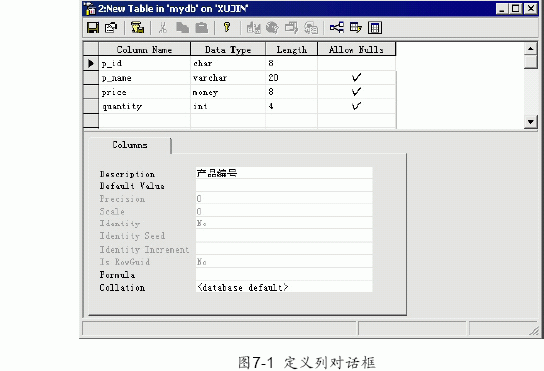The image size is (544, 371).
Task: Maximize the New Table window
Action: click(516, 8)
